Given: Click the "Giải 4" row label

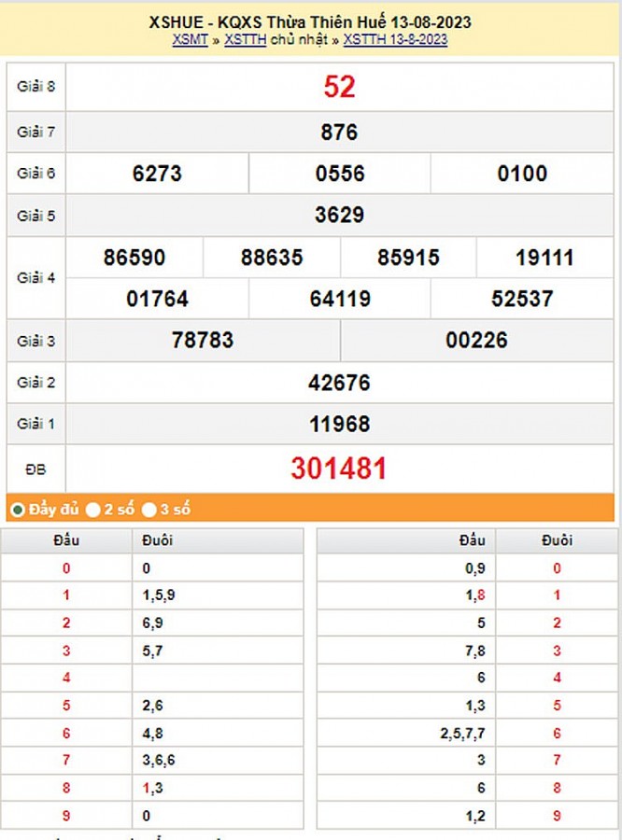Looking at the screenshot, I should (35, 277).
